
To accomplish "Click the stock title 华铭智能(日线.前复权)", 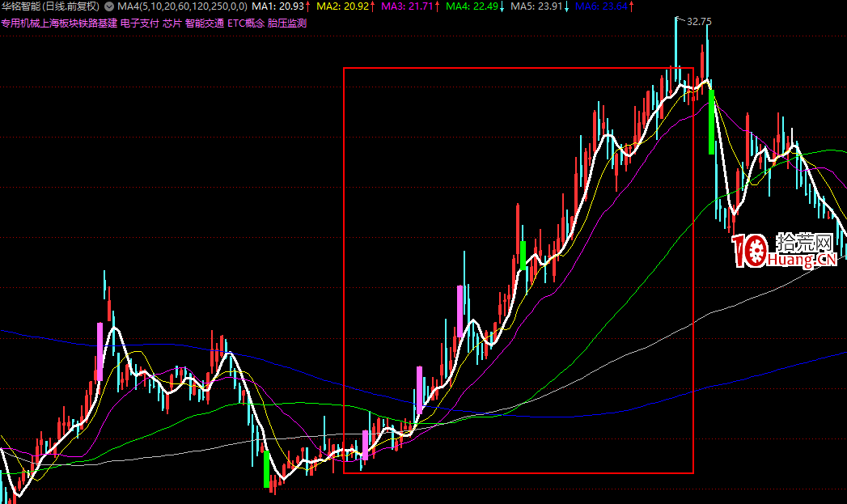I will (x=50, y=6).
